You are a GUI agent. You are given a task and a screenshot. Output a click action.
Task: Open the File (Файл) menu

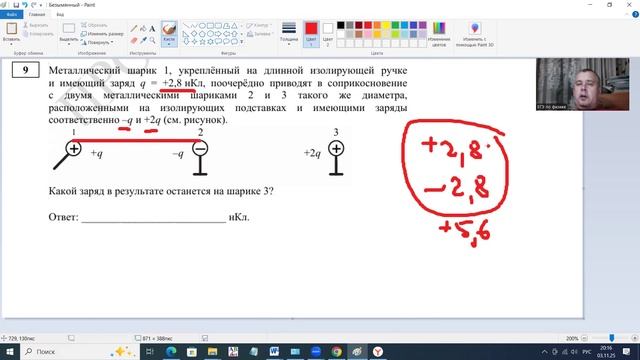click(x=12, y=15)
